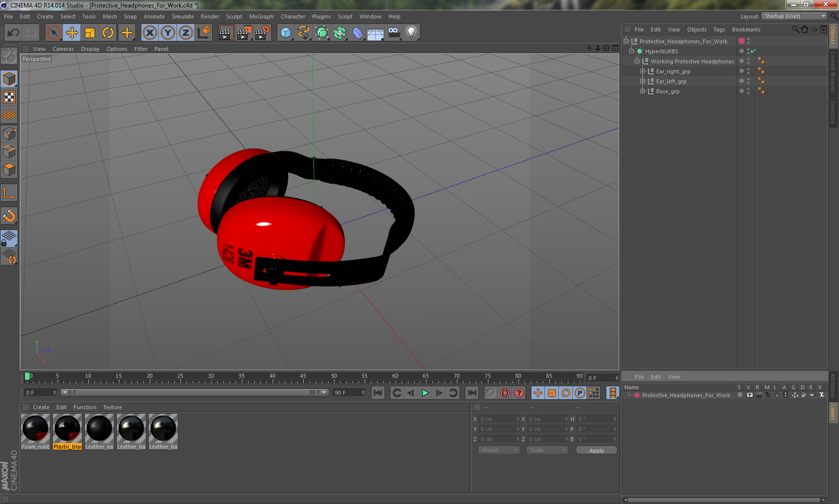Toggle Z axis lock

(x=186, y=33)
